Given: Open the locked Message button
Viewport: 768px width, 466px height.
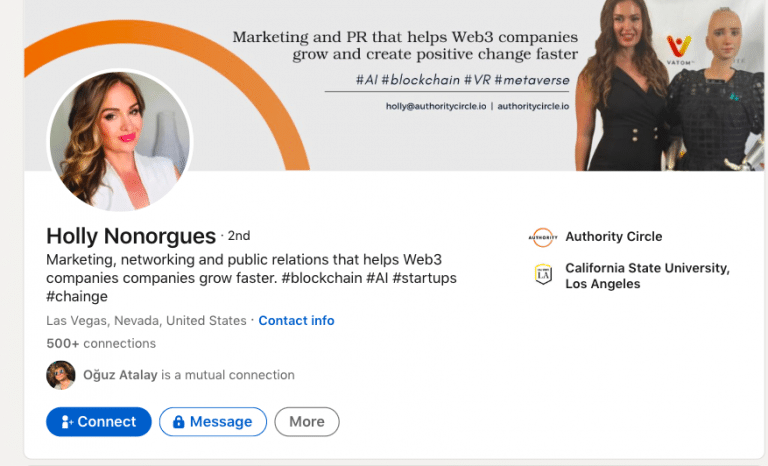Looking at the screenshot, I should (x=213, y=421).
